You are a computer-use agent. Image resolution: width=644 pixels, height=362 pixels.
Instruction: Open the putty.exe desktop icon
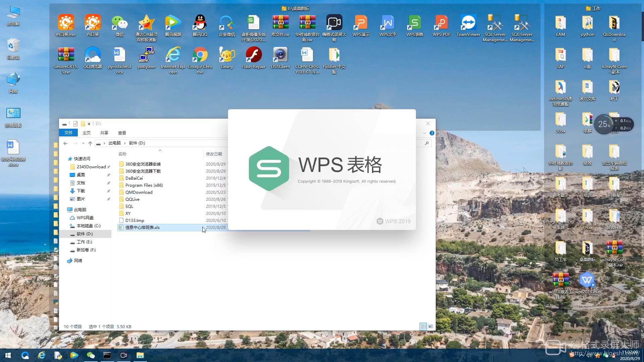coord(146,58)
